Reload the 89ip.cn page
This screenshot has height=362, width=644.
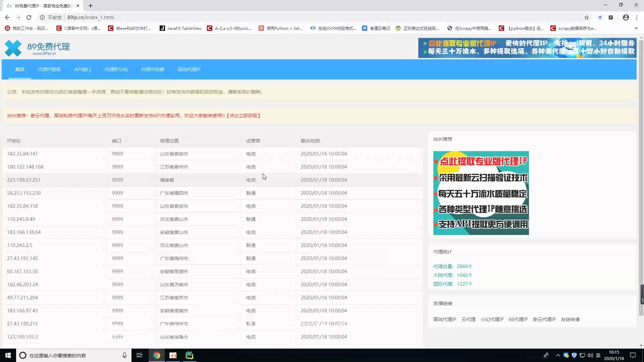point(29,17)
